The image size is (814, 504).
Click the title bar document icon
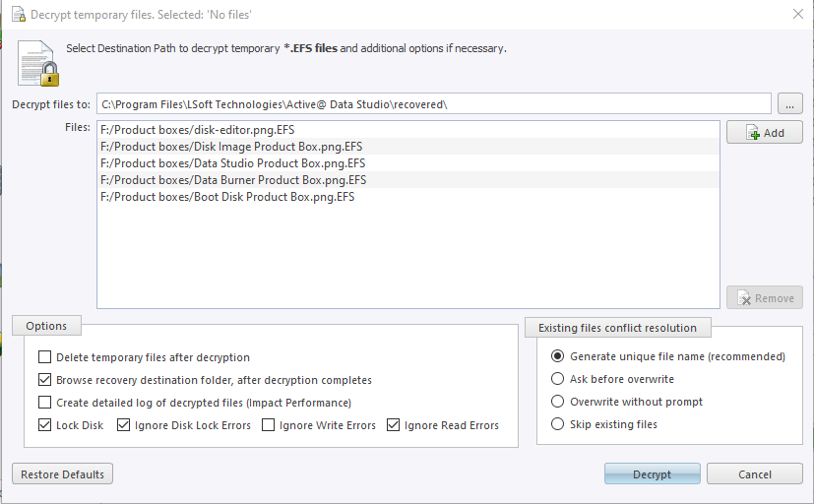point(18,14)
